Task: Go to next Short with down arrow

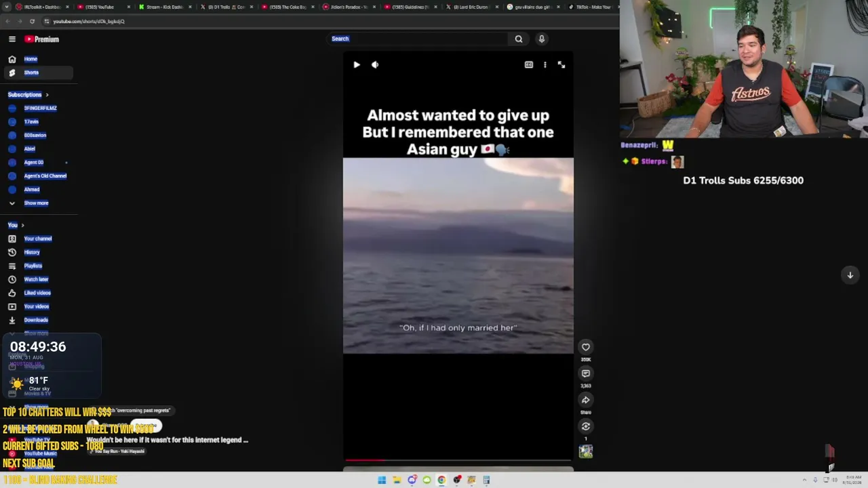Action: [850, 275]
